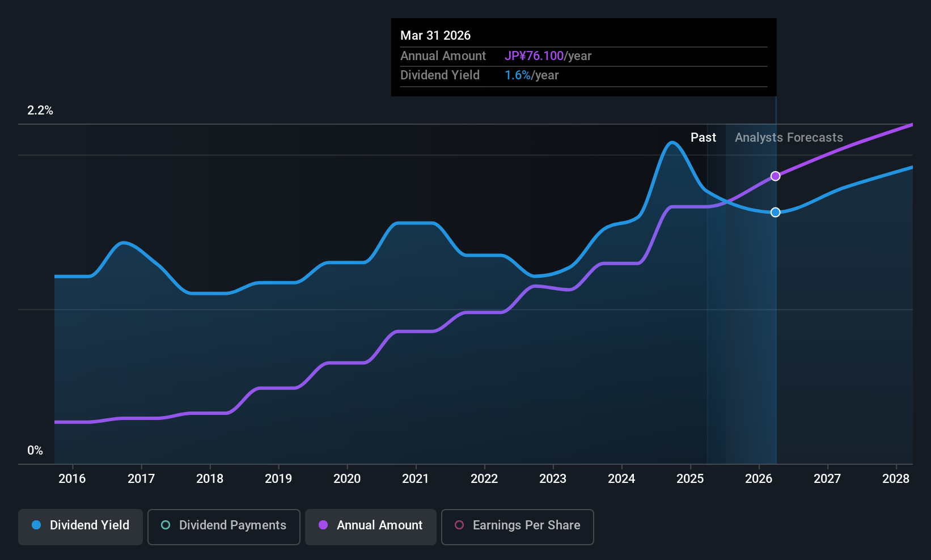Toggle the Dividend Yield legend button
Viewport: 931px width, 560px height.
point(81,527)
